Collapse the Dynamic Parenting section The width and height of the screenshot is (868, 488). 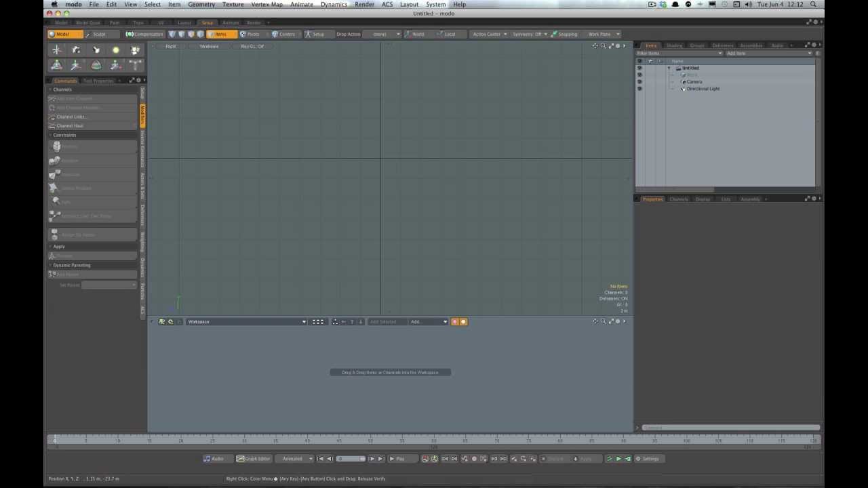tap(50, 265)
